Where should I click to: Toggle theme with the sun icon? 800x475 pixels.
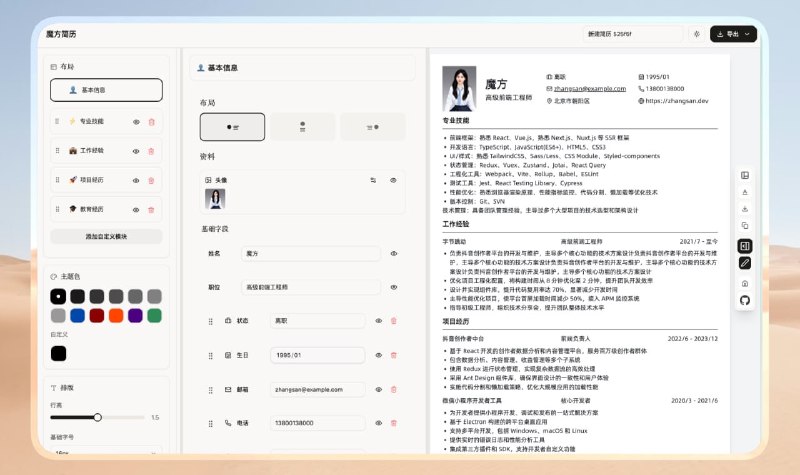coord(697,34)
